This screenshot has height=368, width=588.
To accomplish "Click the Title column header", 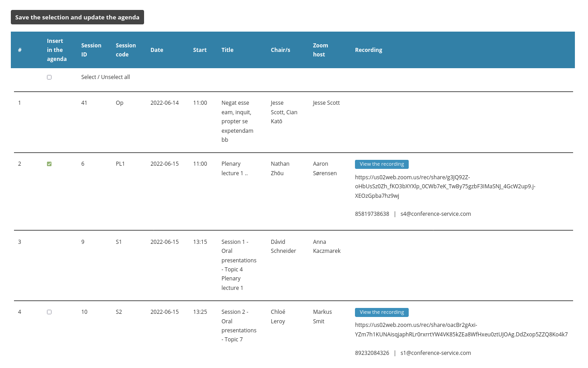I will 227,50.
